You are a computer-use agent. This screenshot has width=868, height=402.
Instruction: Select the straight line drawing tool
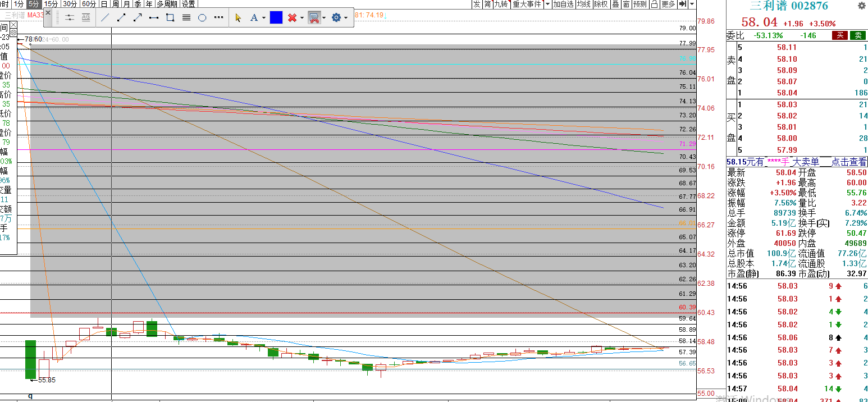coord(105,17)
